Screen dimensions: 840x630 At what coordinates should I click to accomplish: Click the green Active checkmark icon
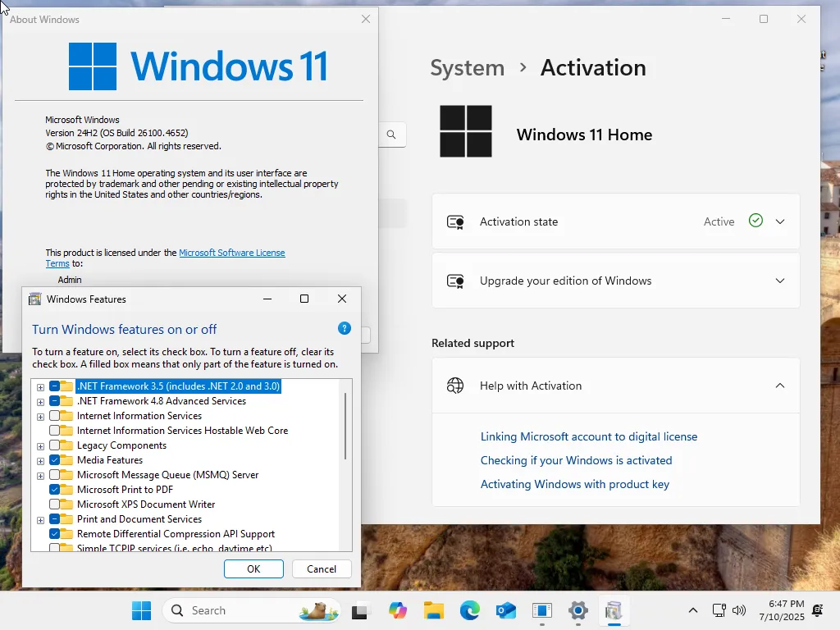click(756, 221)
